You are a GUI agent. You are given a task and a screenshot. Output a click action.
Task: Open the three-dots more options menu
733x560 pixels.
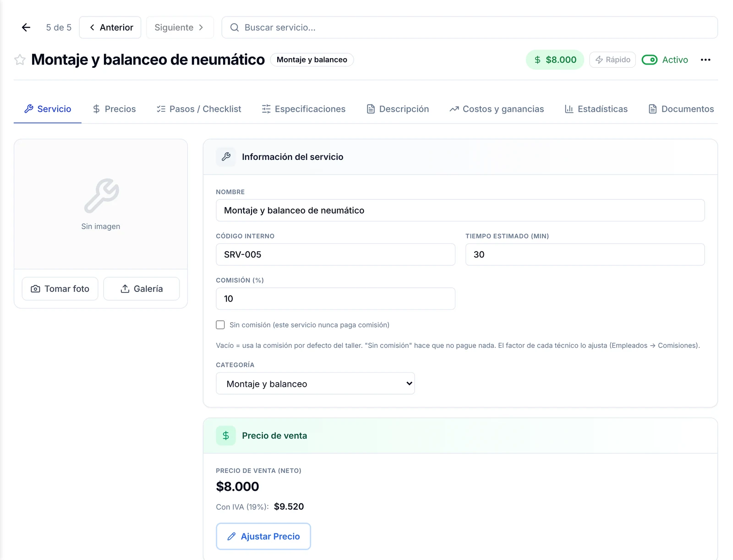click(706, 60)
